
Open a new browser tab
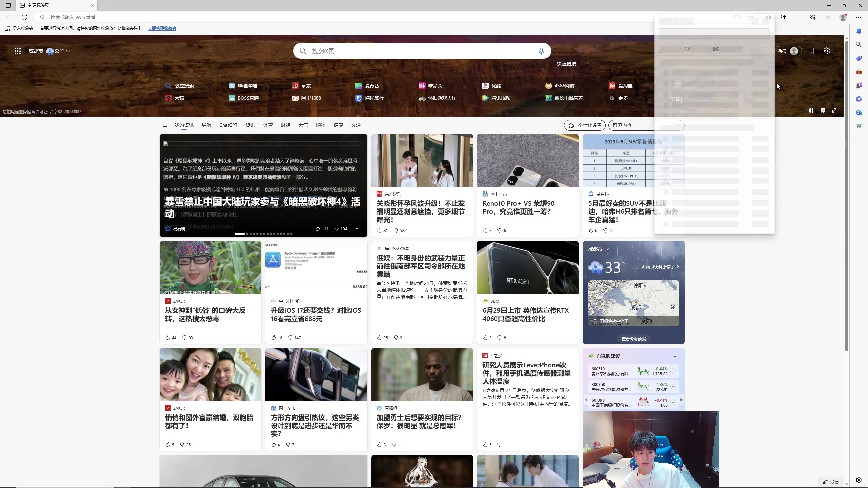103,5
